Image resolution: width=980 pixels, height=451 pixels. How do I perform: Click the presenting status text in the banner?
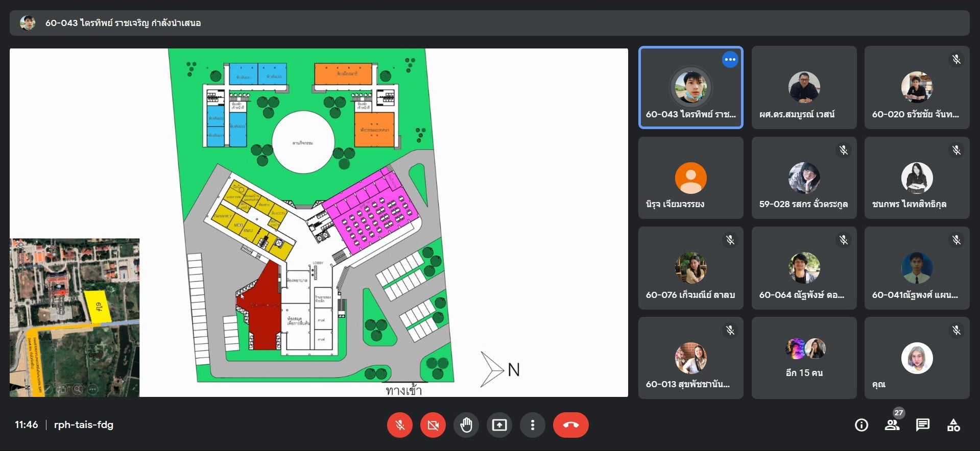pyautogui.click(x=123, y=23)
